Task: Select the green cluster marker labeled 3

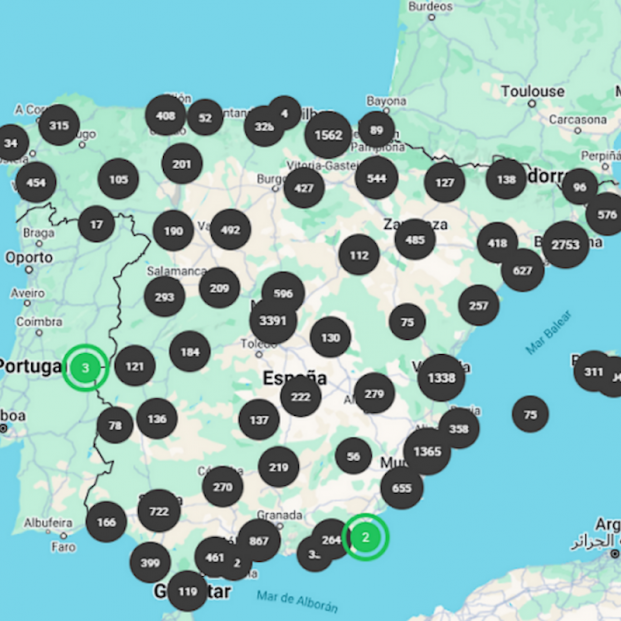Action: tap(86, 368)
